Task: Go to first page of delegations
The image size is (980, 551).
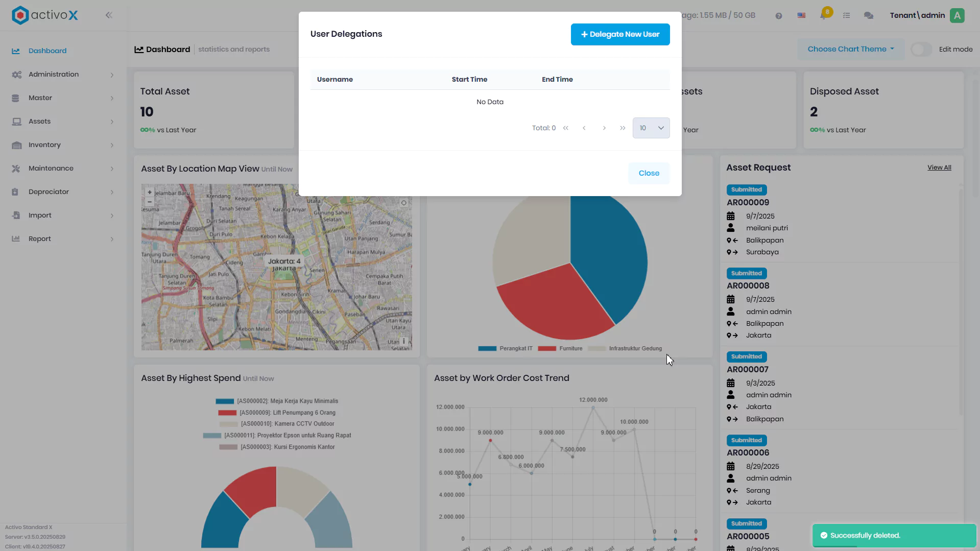Action: [566, 128]
